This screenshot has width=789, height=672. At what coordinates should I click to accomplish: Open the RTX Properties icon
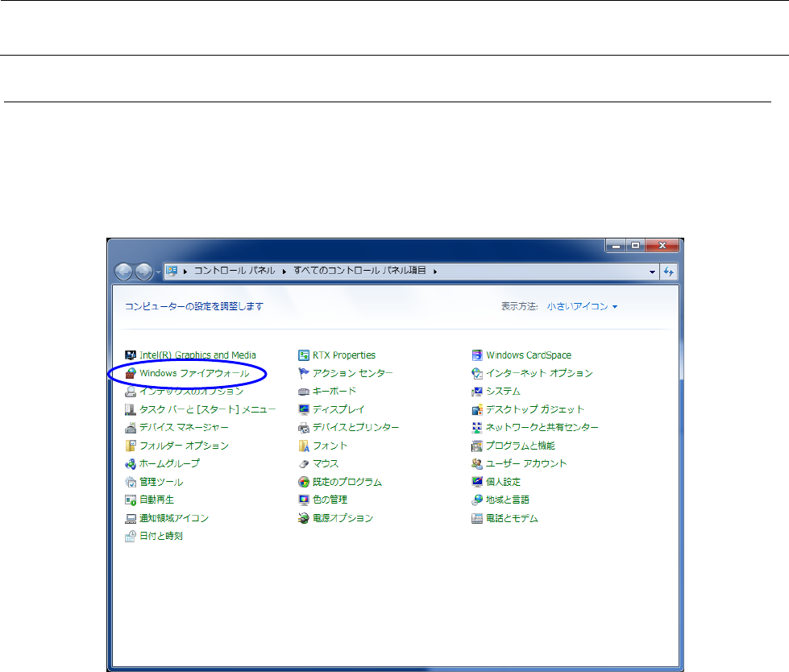[303, 355]
